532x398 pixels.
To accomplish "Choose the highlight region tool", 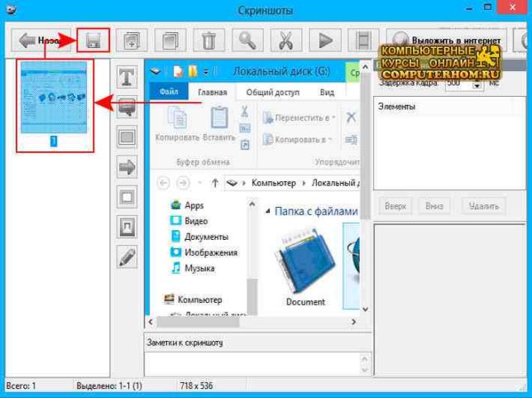I will click(127, 227).
